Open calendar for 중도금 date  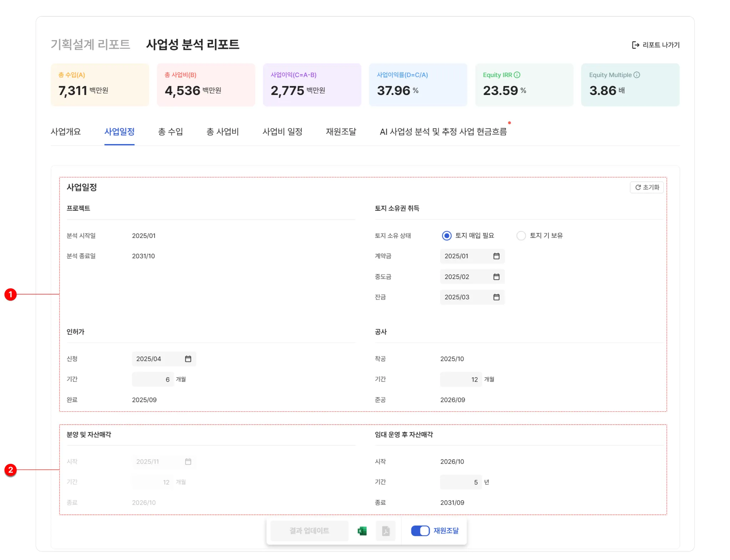pyautogui.click(x=496, y=277)
